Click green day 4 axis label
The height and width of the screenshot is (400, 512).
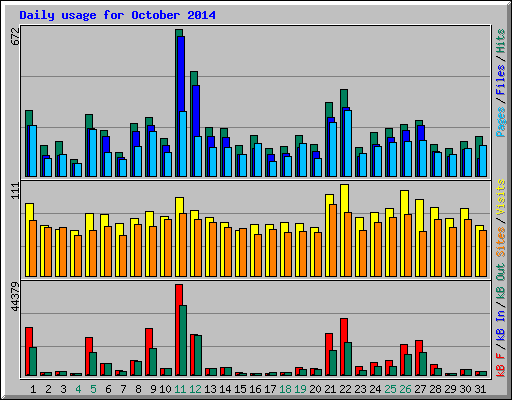click(78, 389)
